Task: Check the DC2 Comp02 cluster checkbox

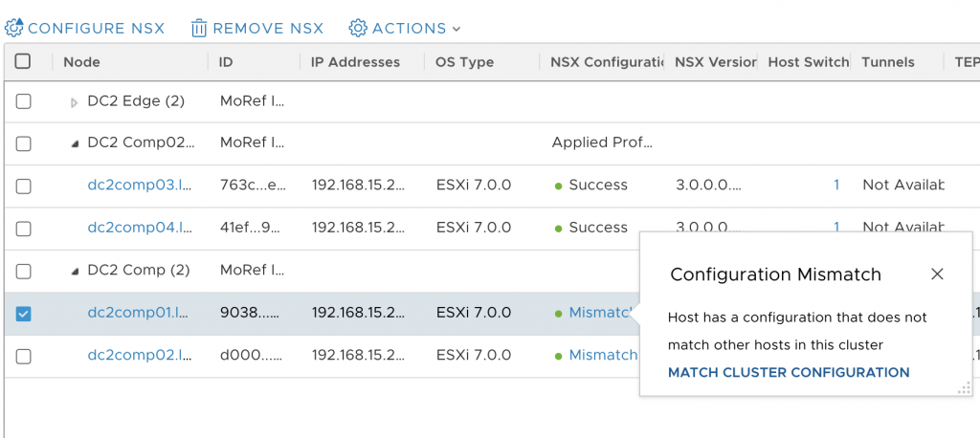Action: point(23,143)
